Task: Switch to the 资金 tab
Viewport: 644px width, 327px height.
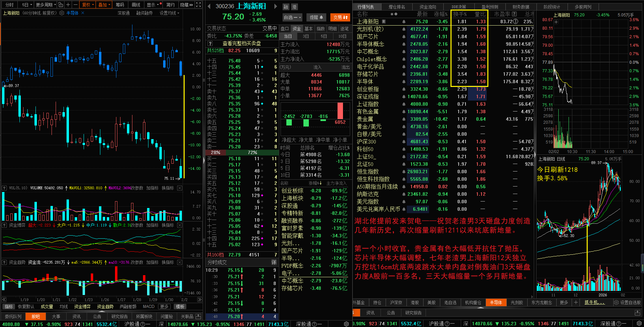Action: [297, 29]
